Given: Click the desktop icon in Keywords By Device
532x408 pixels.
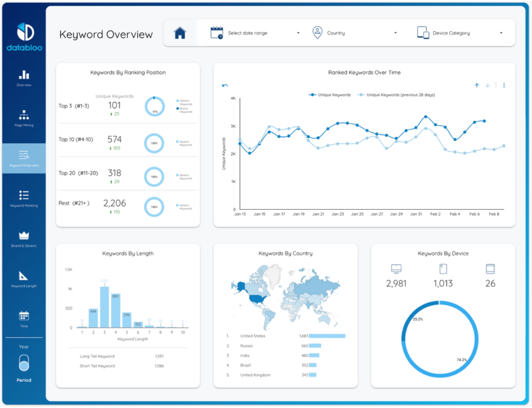Looking at the screenshot, I should [395, 269].
